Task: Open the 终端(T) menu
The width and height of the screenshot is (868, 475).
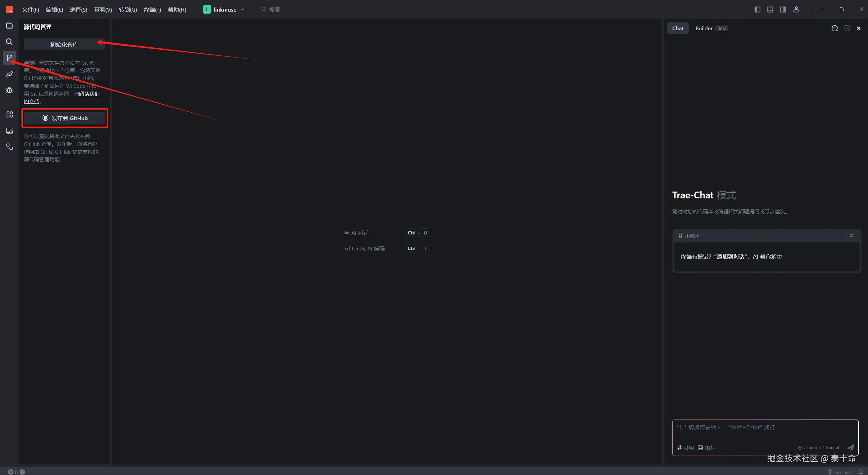Action: [152, 10]
